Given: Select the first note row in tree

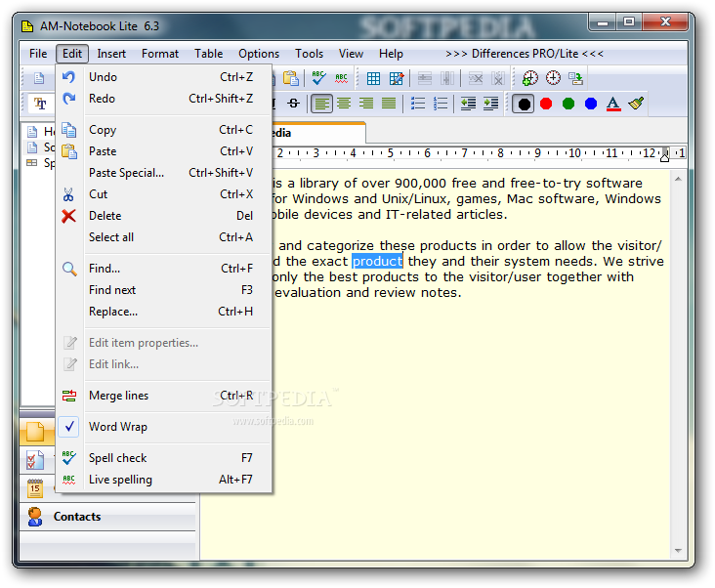Looking at the screenshot, I should [x=40, y=132].
